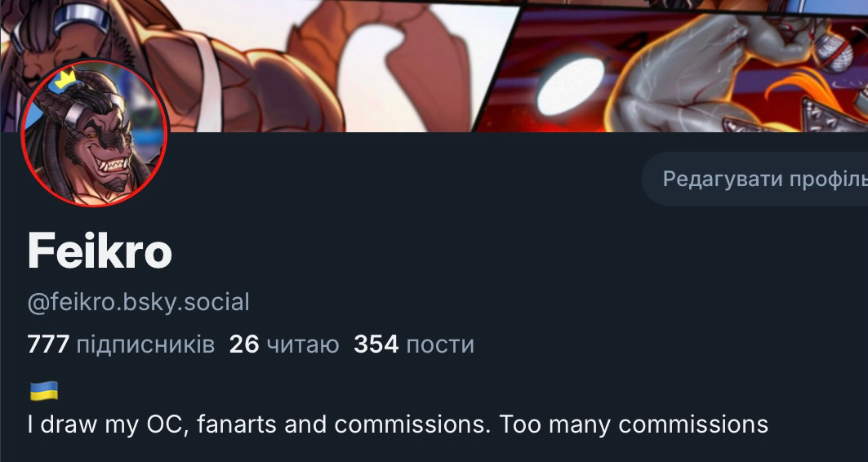Click the bio phrase "Too many commissions"
The image size is (868, 462).
click(x=634, y=424)
